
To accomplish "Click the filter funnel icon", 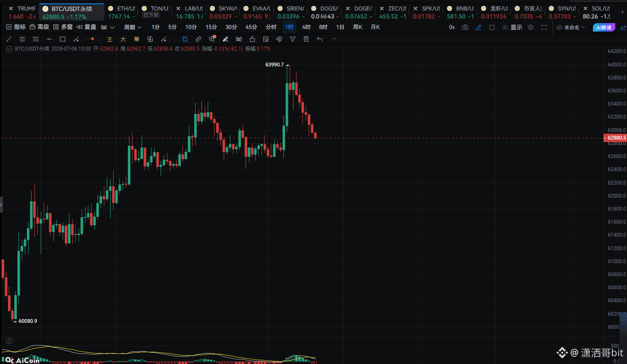I will click(293, 39).
